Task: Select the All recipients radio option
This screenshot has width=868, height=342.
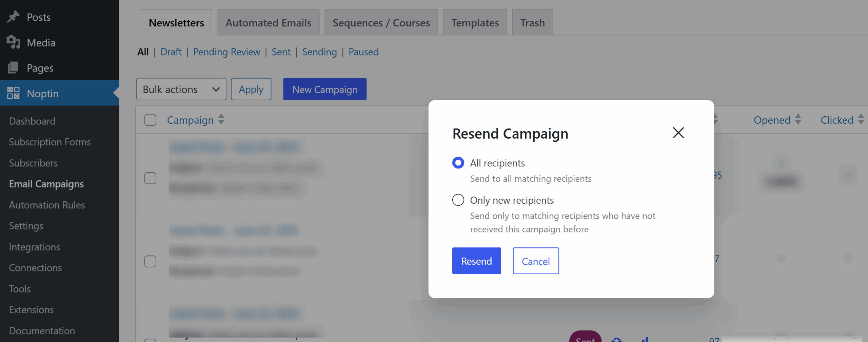Action: [x=458, y=163]
